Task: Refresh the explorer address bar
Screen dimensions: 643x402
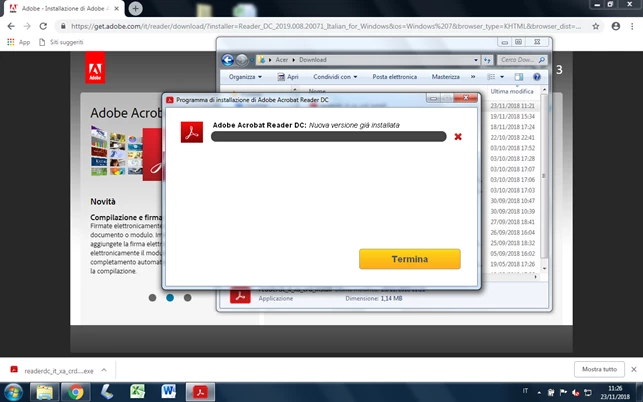Action: click(x=487, y=60)
